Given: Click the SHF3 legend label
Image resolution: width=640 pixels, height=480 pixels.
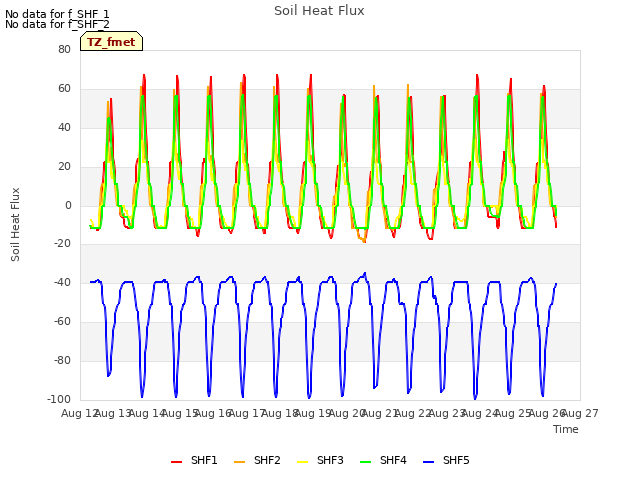Looking at the screenshot, I should (330, 460).
